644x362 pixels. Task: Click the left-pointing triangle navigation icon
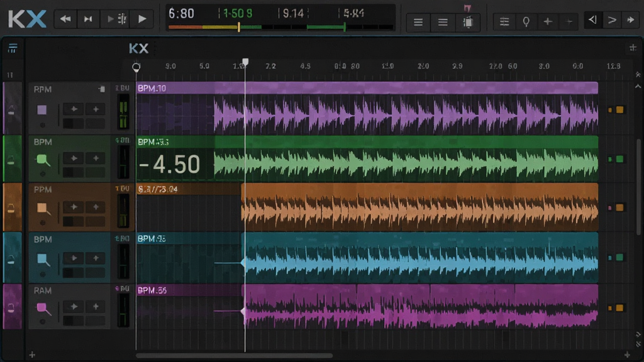coord(592,19)
